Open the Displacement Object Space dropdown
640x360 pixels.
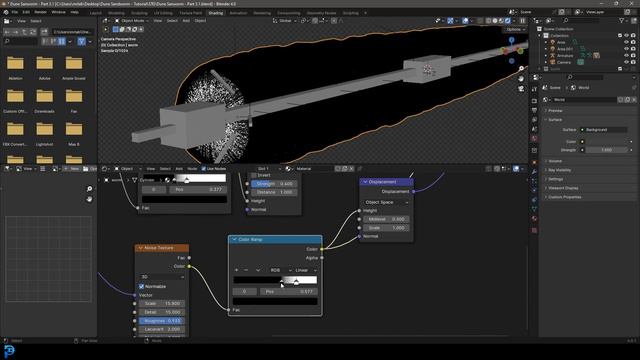coord(386,202)
